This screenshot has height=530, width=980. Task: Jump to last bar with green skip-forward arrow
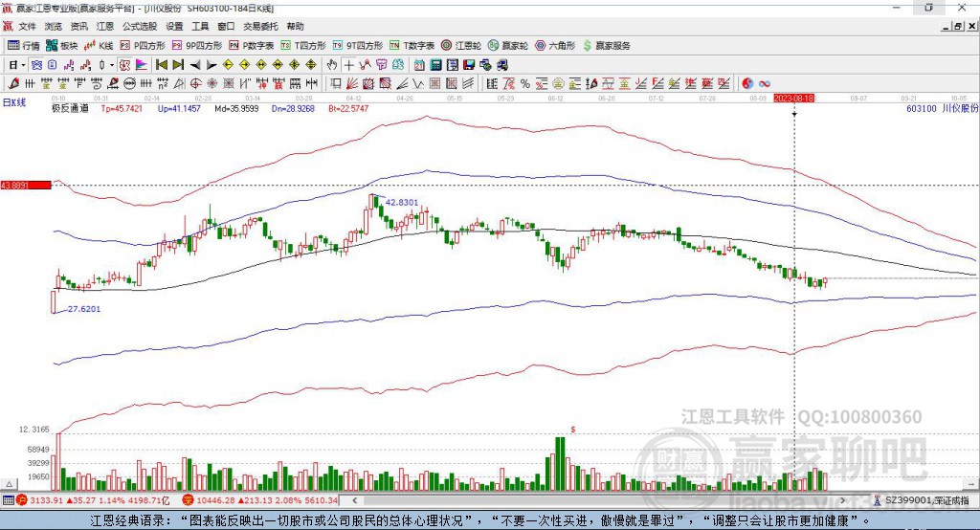coord(178,65)
